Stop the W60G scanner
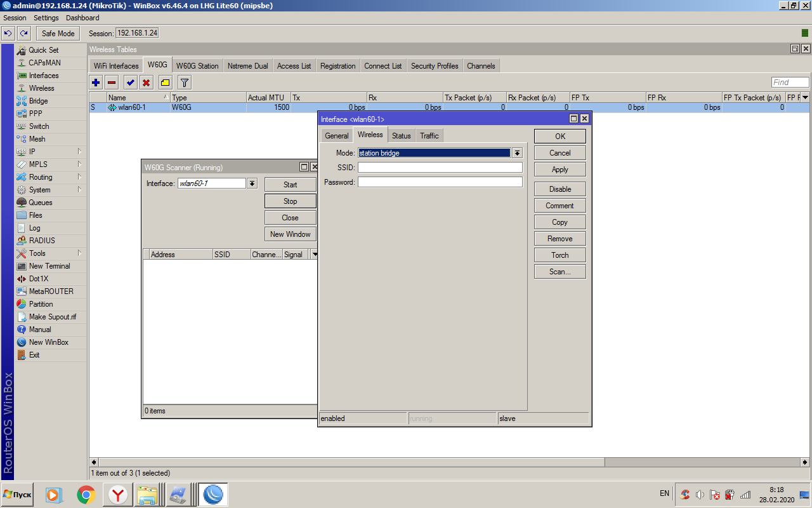 pos(290,201)
